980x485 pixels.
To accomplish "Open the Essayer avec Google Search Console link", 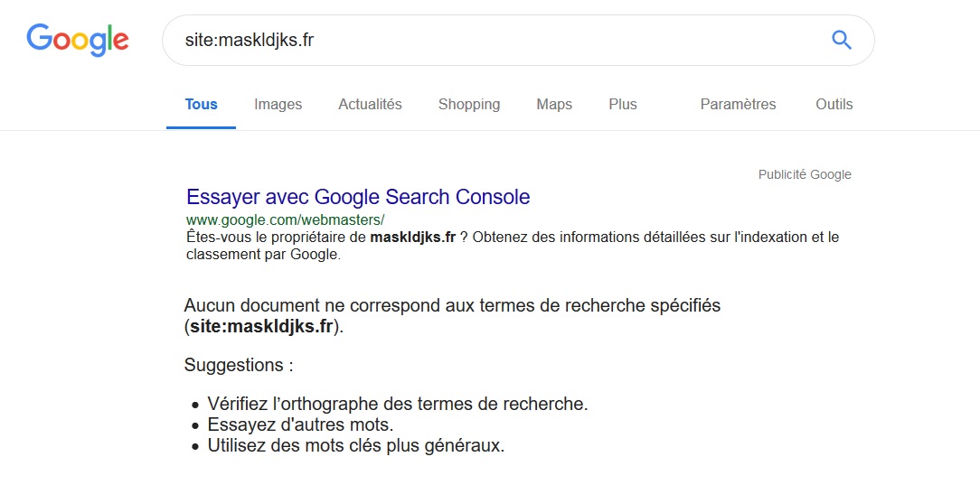I will (358, 197).
